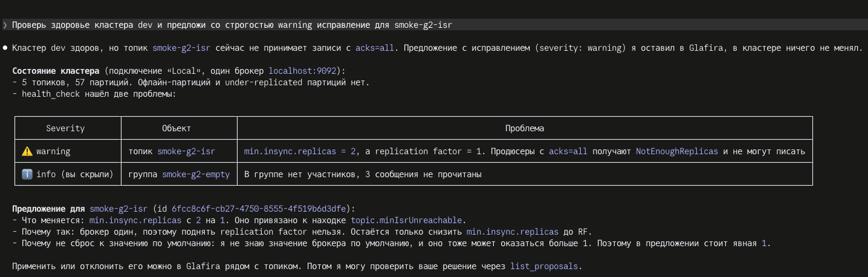This screenshot has height=277, width=868.
Task: Click the 'Предложение для' heading
Action: 48,209
